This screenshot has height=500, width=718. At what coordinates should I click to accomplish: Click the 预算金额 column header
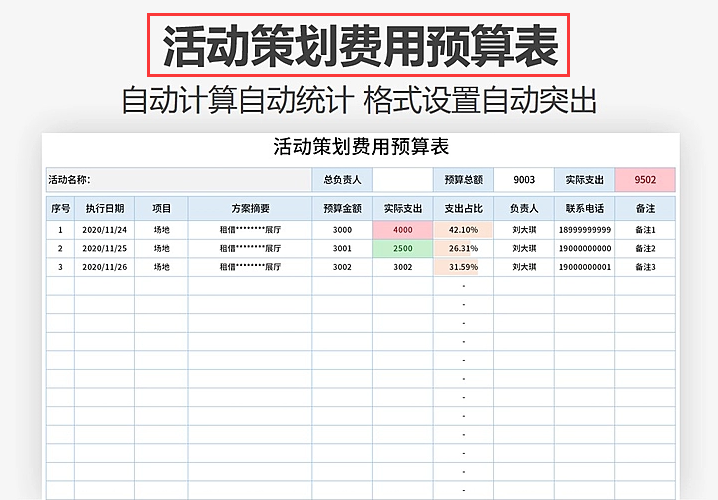(x=342, y=209)
